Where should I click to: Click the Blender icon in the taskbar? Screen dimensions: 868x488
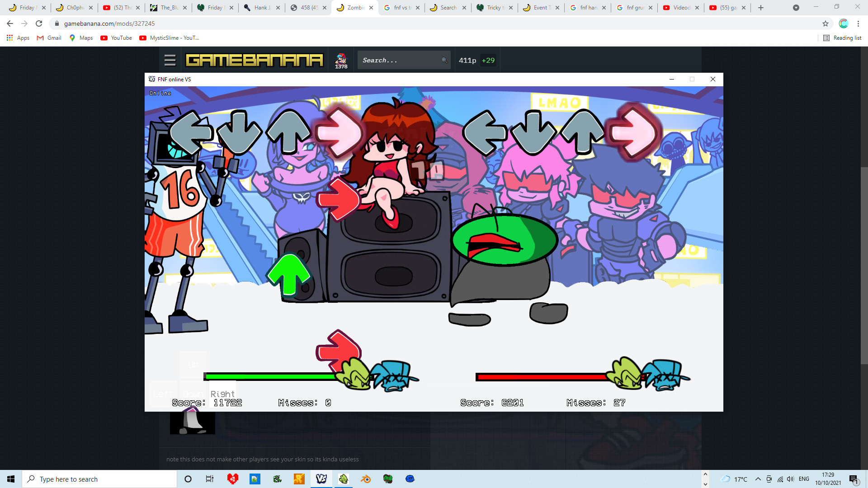pyautogui.click(x=366, y=479)
